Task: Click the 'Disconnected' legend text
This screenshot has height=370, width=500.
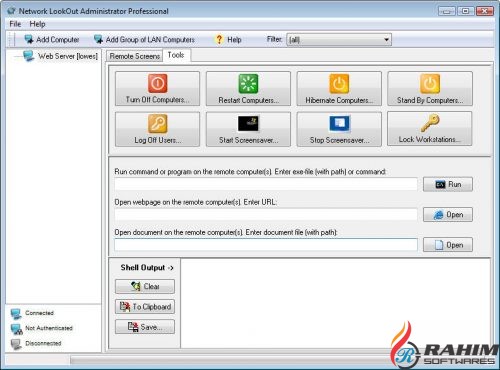Action: [43, 343]
